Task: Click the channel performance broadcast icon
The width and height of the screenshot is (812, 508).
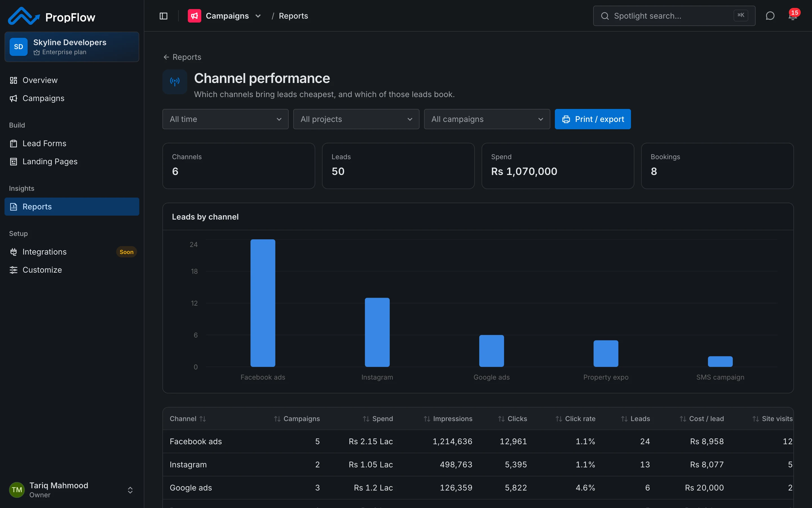Action: point(175,82)
